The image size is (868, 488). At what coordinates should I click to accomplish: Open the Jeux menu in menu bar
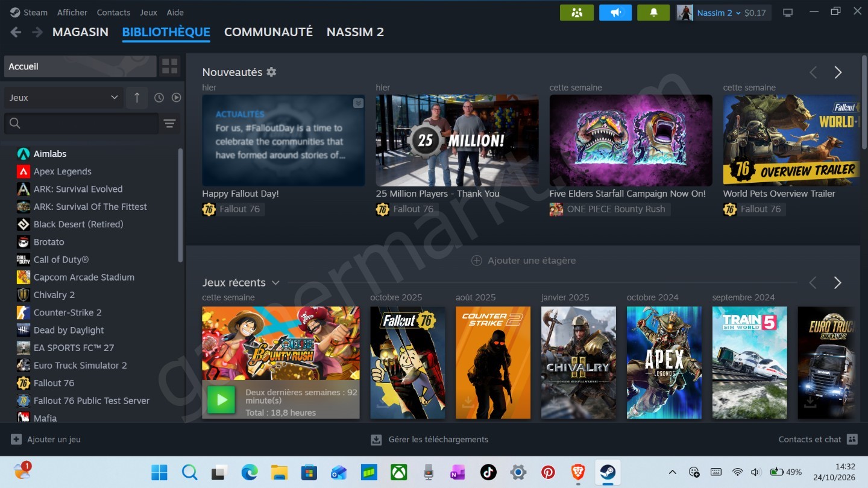(x=148, y=13)
